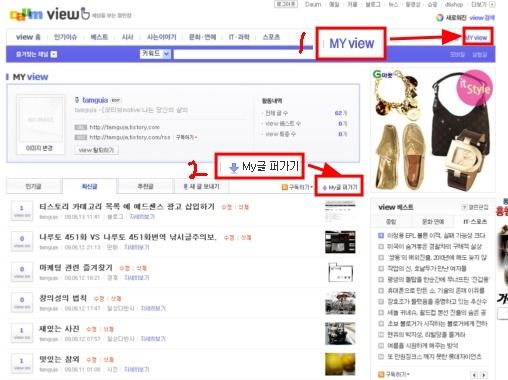Screen dimensions: 508x380
Task: Expand the 구독하기 dropdown in view 베스트 panel
Action: (408, 374)
